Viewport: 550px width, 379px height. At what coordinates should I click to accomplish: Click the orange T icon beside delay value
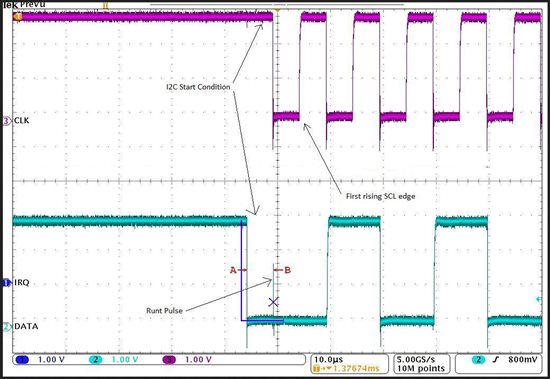pos(316,368)
